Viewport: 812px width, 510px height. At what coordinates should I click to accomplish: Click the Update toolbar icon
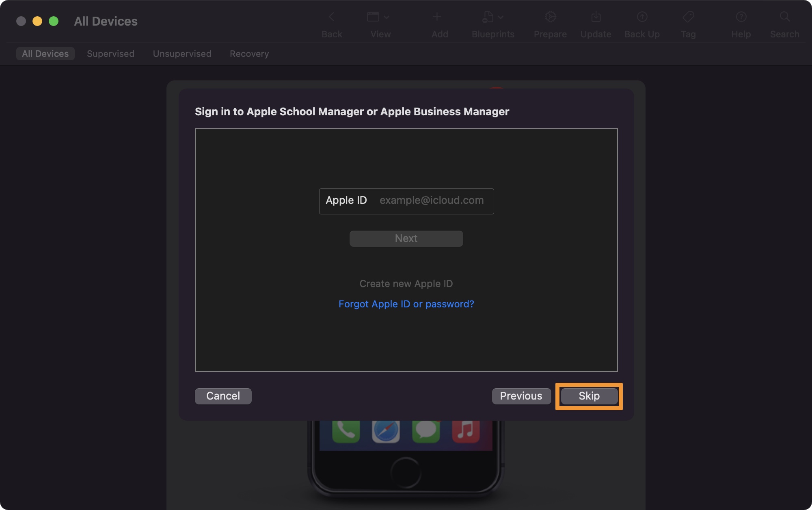coord(596,17)
